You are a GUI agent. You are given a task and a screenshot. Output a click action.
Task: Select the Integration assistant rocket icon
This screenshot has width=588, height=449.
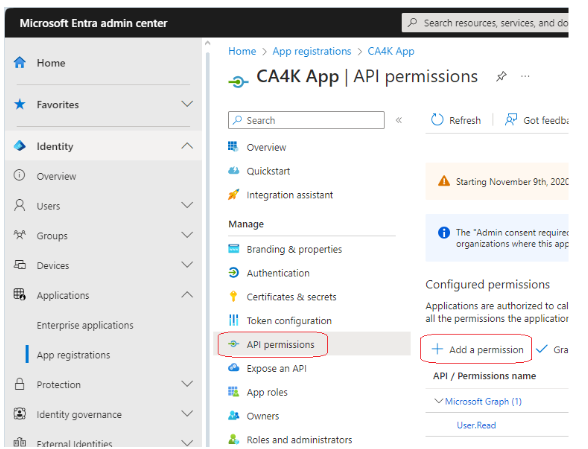pyautogui.click(x=233, y=195)
